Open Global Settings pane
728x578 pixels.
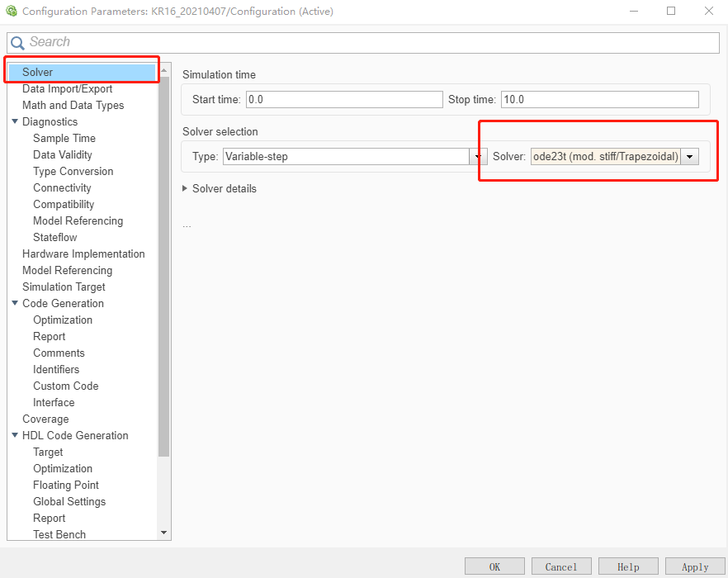pos(69,502)
